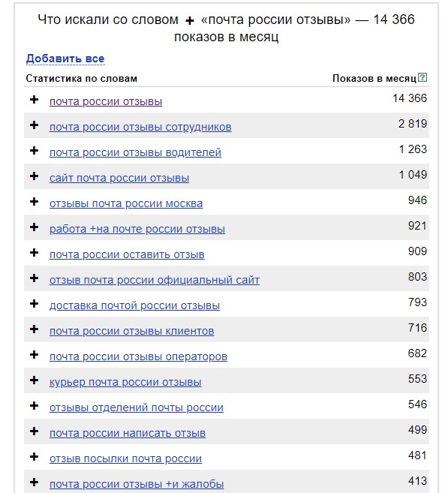The image size is (448, 493).
Task: Select the value '14 366' in first row
Action: [410, 98]
